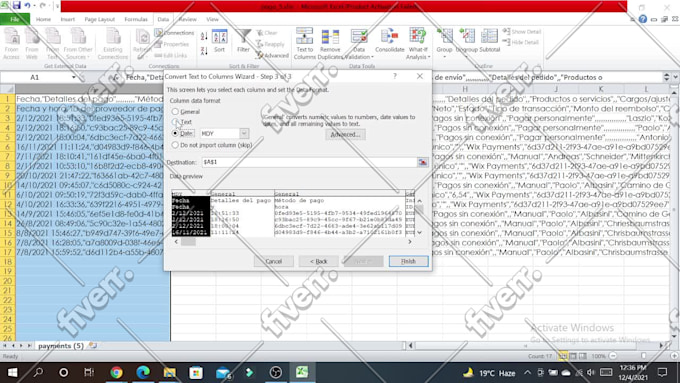Click the Connections button in ribbon

(x=174, y=33)
